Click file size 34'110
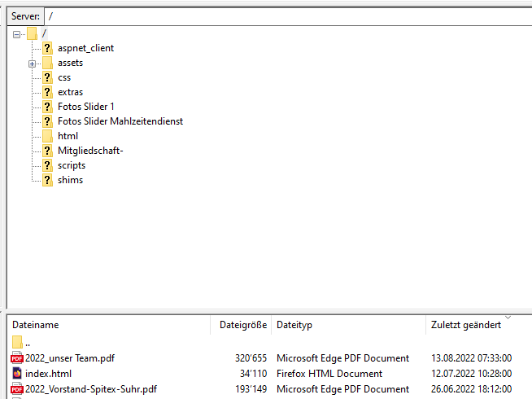This screenshot has width=532, height=399. click(x=254, y=374)
